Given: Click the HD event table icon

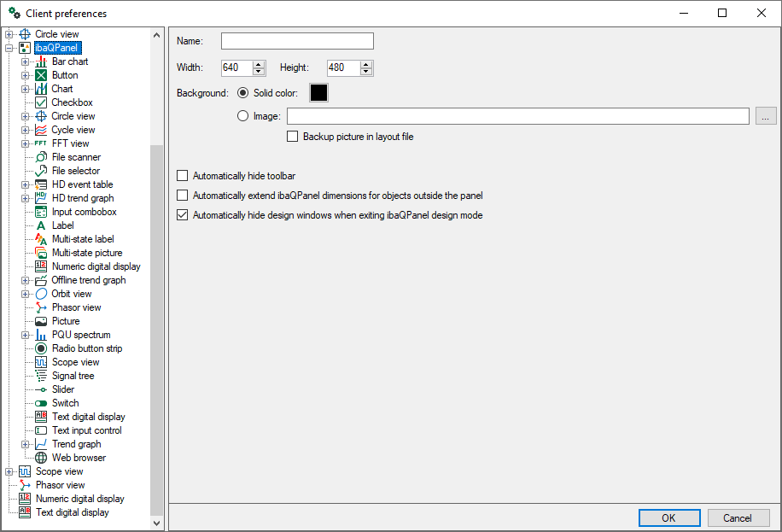Looking at the screenshot, I should pyautogui.click(x=41, y=184).
